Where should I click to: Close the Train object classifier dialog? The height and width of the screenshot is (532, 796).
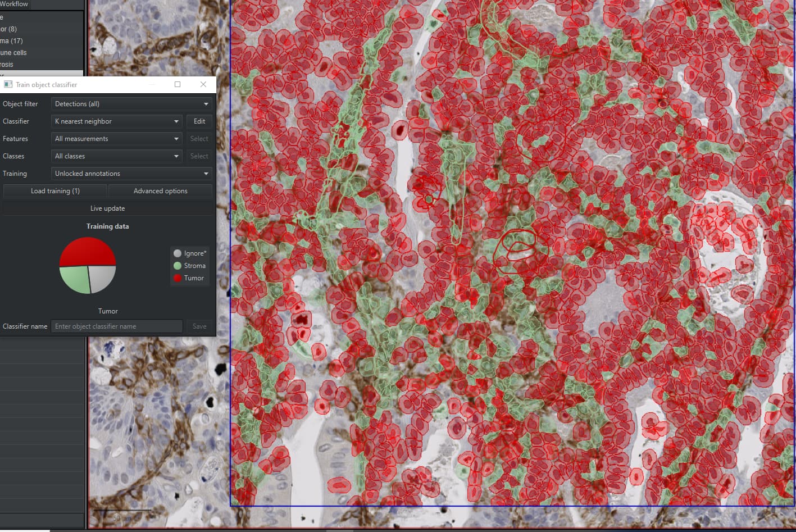tap(203, 84)
